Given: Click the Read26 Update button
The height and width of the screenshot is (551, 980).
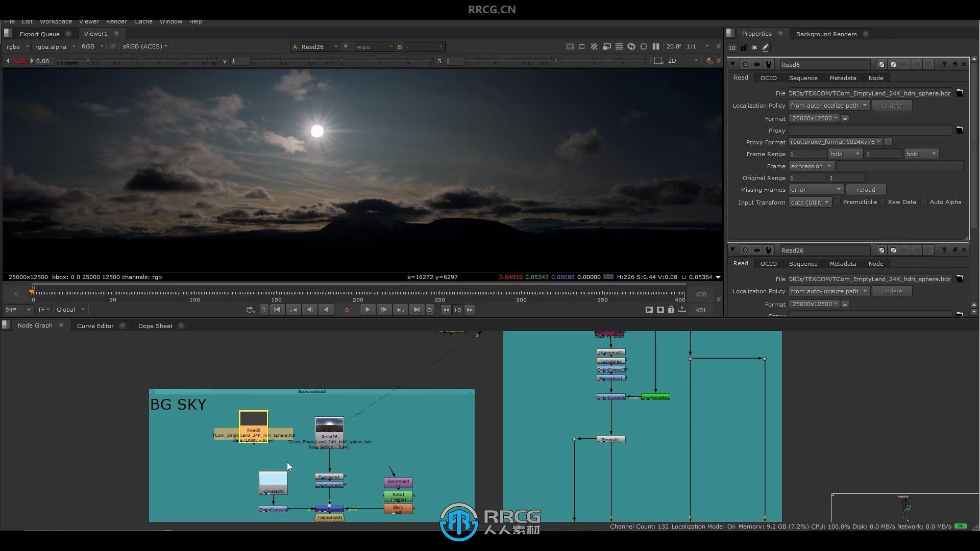Looking at the screenshot, I should 892,291.
